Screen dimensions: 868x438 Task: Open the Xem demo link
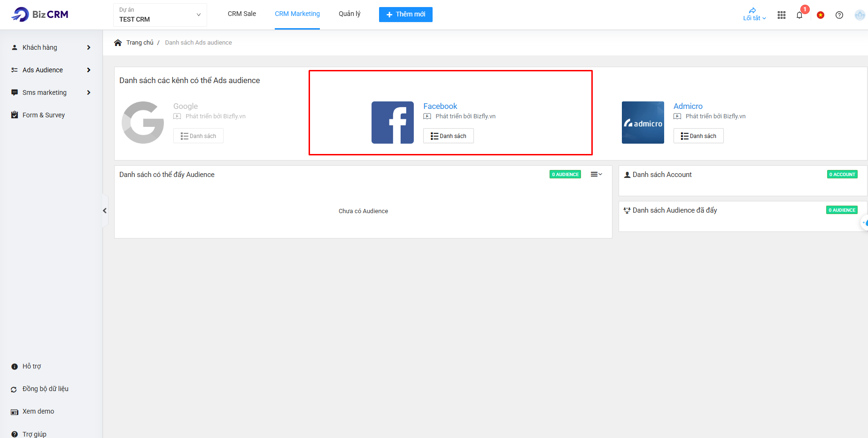39,411
